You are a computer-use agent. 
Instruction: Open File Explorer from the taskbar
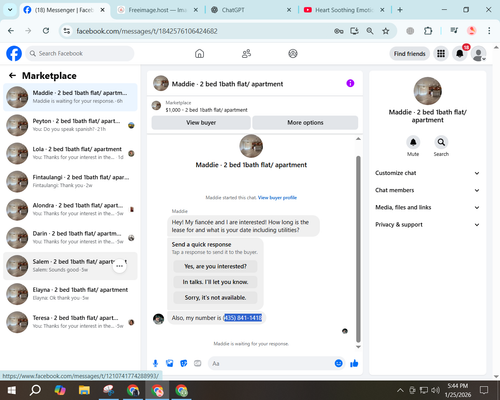pyautogui.click(x=84, y=390)
